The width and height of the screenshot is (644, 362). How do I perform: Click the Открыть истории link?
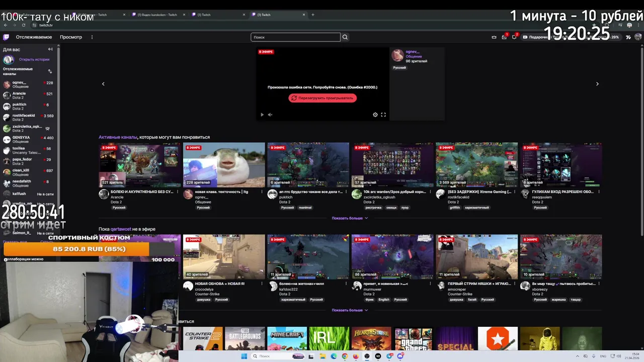point(34,59)
